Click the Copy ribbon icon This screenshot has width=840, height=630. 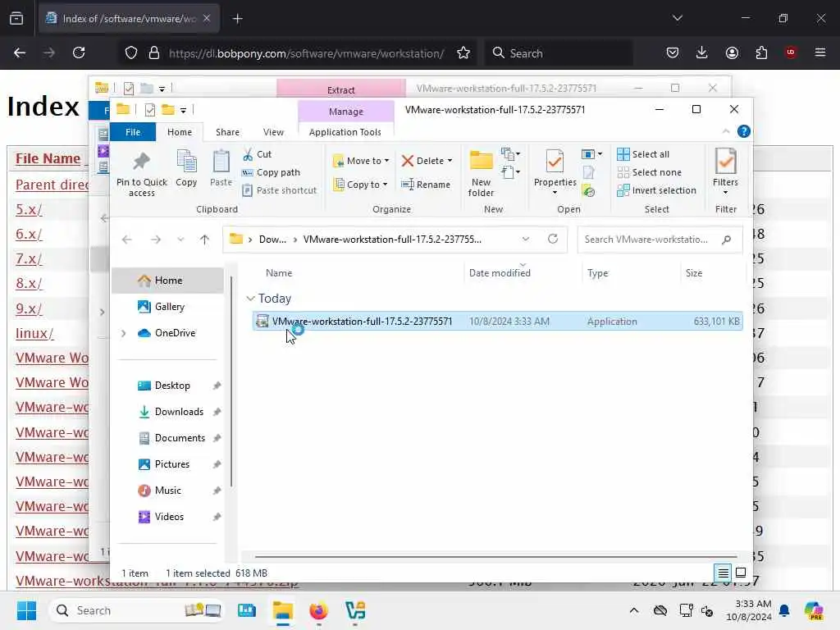tap(186, 161)
